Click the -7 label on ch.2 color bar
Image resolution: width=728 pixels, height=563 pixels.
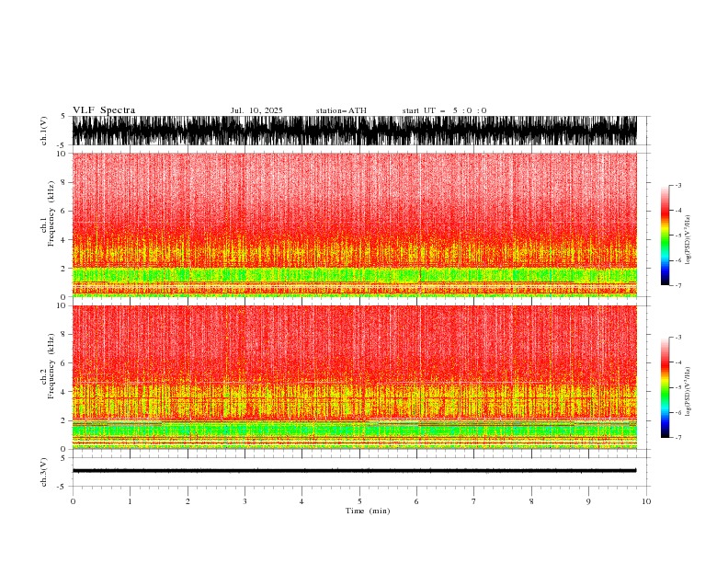coord(678,437)
